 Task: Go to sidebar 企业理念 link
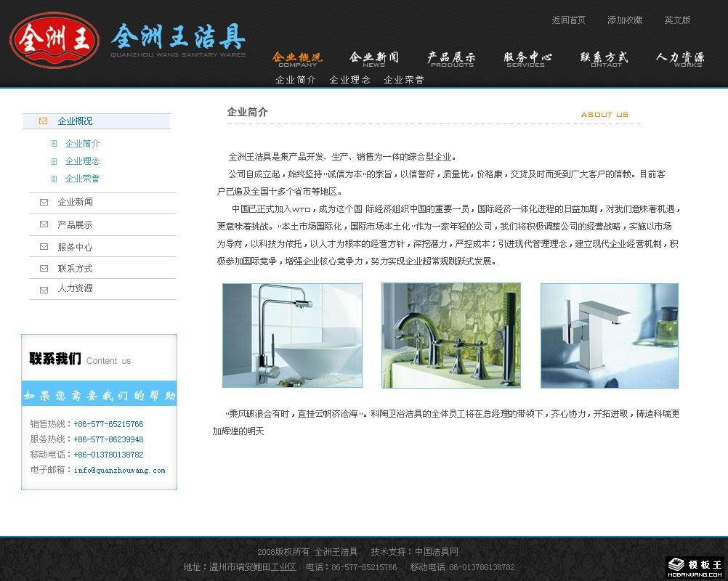click(x=82, y=161)
